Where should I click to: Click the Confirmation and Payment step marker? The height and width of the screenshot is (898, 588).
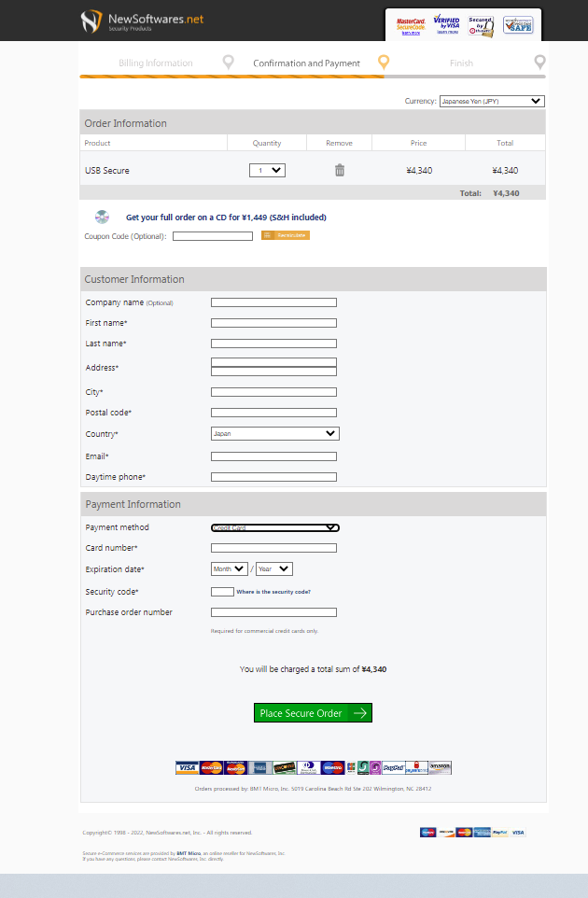tap(383, 63)
